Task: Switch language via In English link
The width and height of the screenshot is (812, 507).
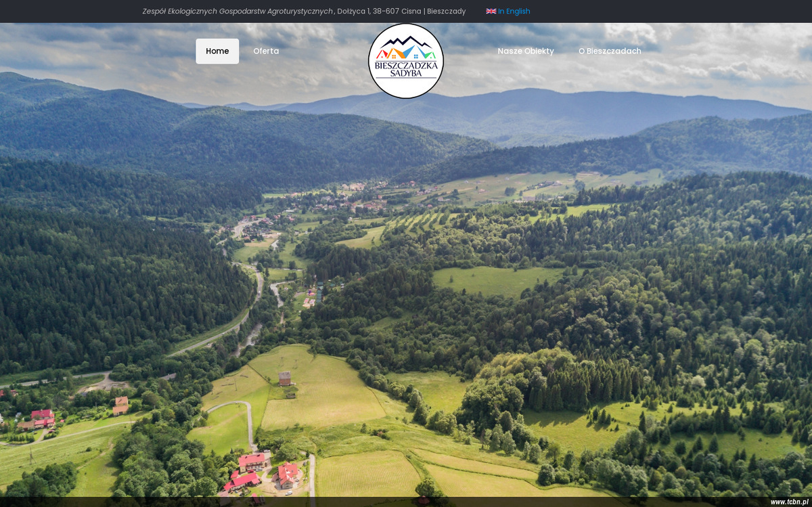Action: coord(514,12)
